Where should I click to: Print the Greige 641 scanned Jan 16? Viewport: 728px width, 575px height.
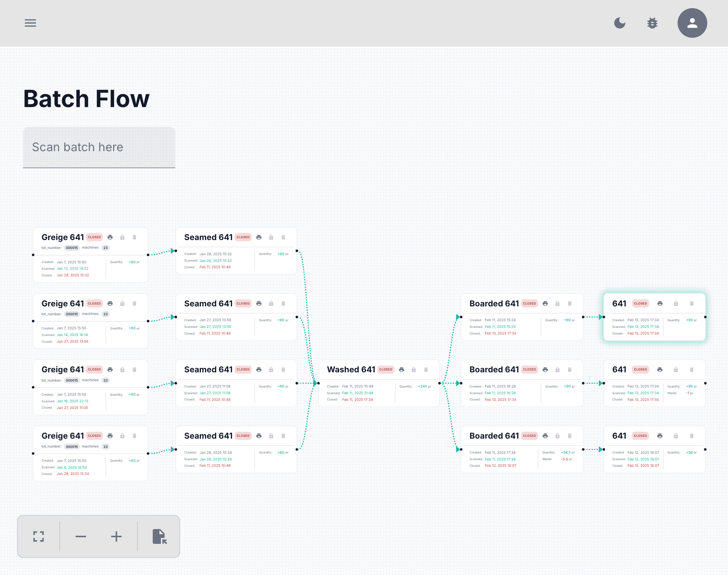point(110,370)
